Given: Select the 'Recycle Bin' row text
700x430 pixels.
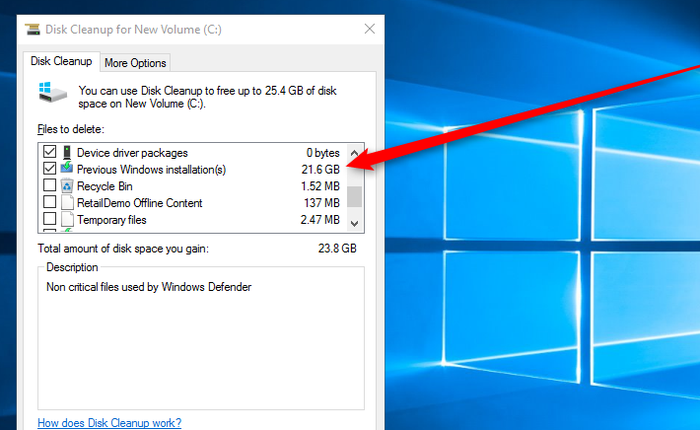Looking at the screenshot, I should 104,186.
